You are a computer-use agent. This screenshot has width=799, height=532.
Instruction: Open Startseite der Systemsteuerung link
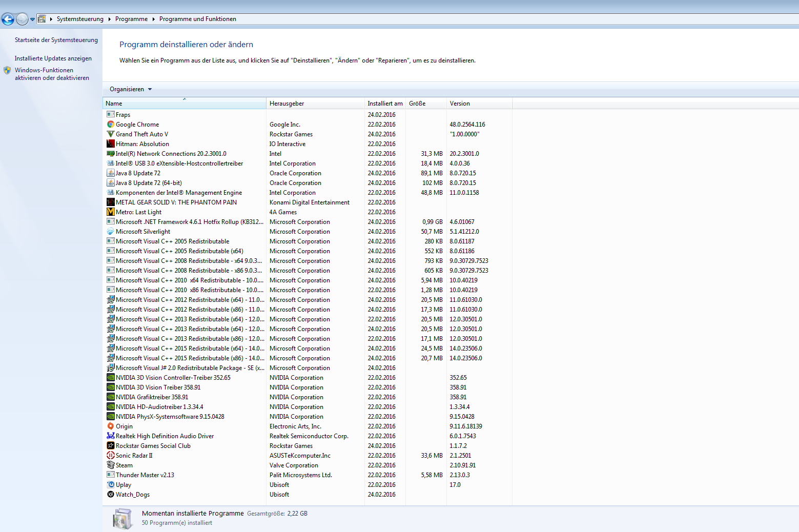tap(56, 40)
